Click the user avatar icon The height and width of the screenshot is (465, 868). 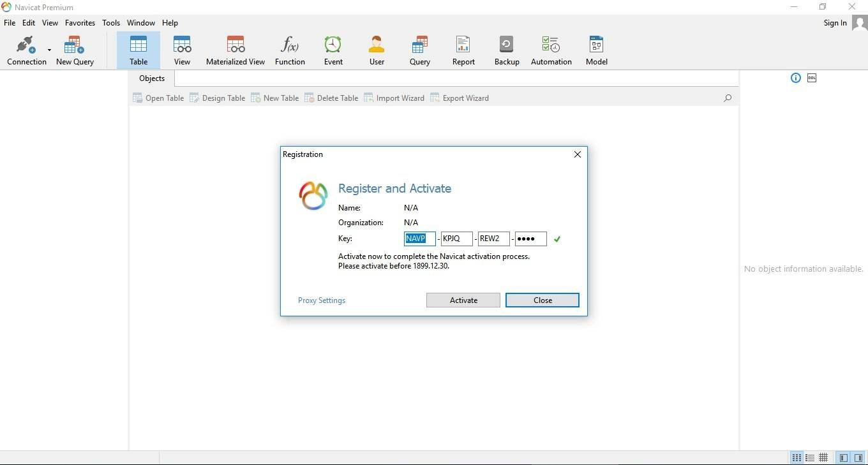[859, 24]
